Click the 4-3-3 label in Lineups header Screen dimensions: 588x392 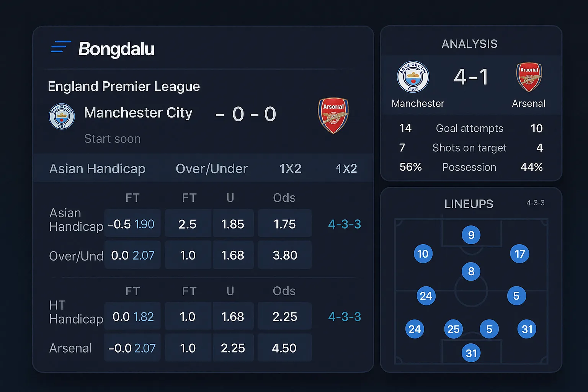click(x=535, y=203)
